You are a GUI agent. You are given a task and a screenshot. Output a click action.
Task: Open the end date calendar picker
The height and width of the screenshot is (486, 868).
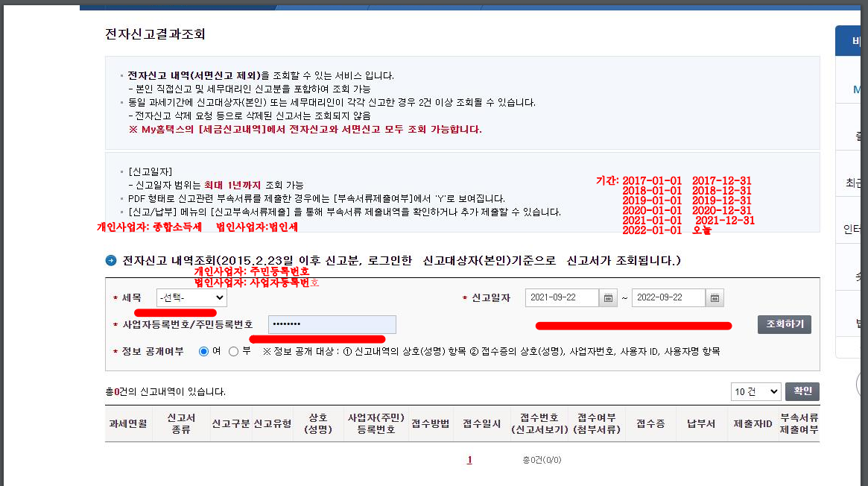(715, 298)
